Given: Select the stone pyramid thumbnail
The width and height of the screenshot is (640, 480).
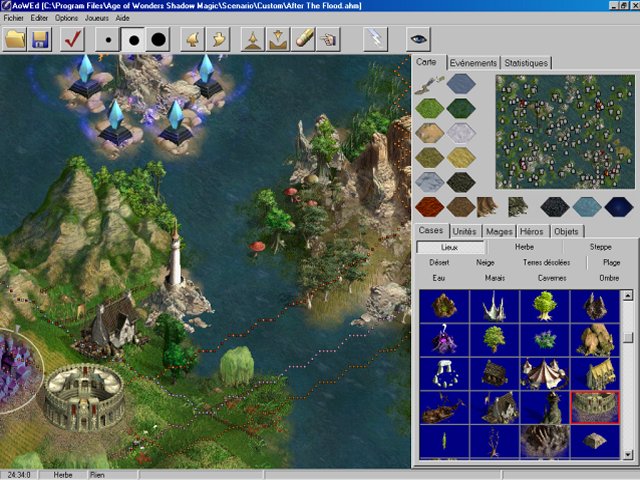Looking at the screenshot, I should [595, 441].
